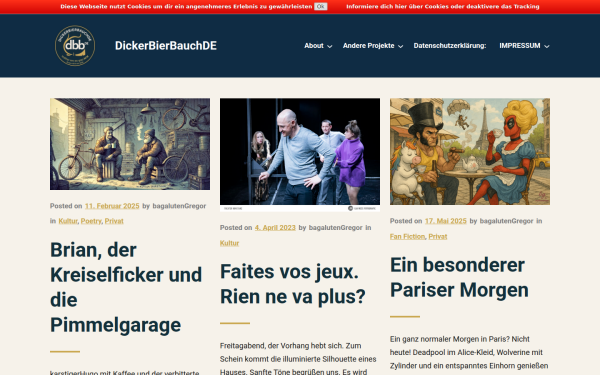Click author bagalutenGregor on Faites post
600x375 pixels.
pyautogui.click(x=336, y=228)
